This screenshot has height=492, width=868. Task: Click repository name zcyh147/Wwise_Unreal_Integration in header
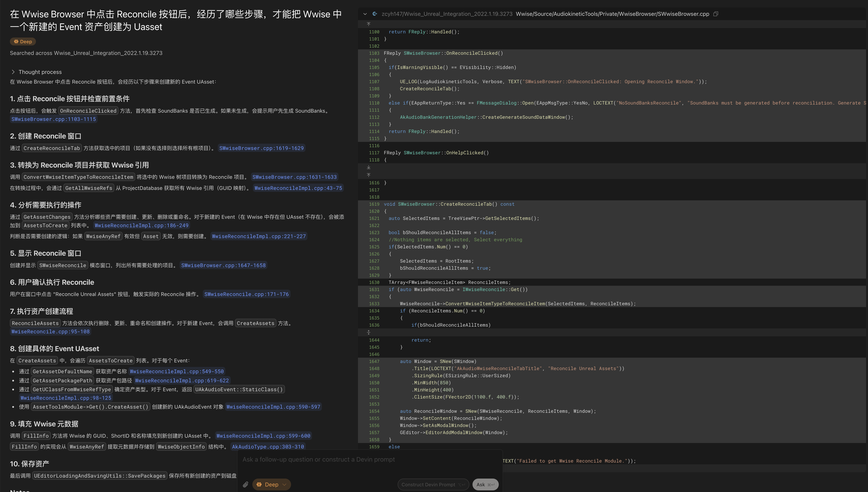447,14
